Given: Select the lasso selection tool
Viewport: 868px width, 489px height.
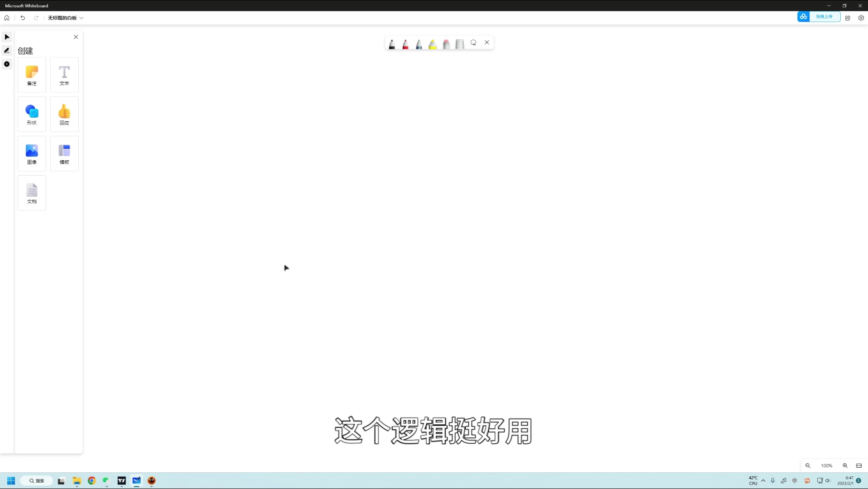Looking at the screenshot, I should click(x=473, y=43).
